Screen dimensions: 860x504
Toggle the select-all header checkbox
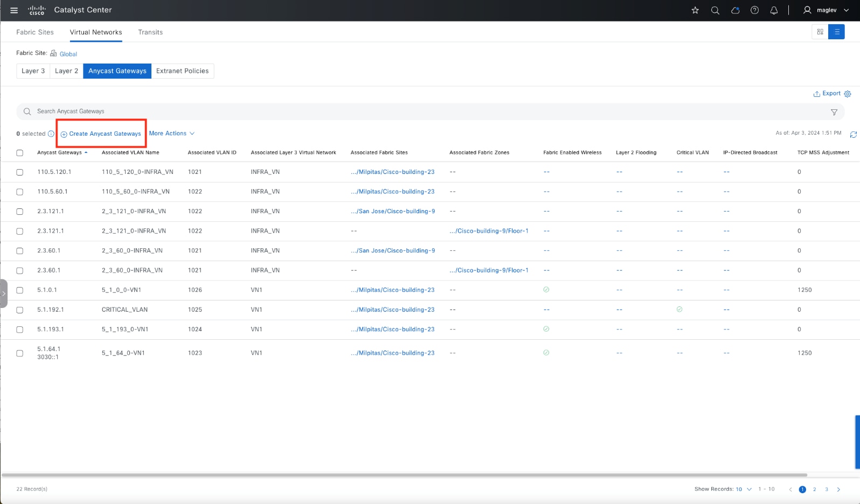click(20, 153)
